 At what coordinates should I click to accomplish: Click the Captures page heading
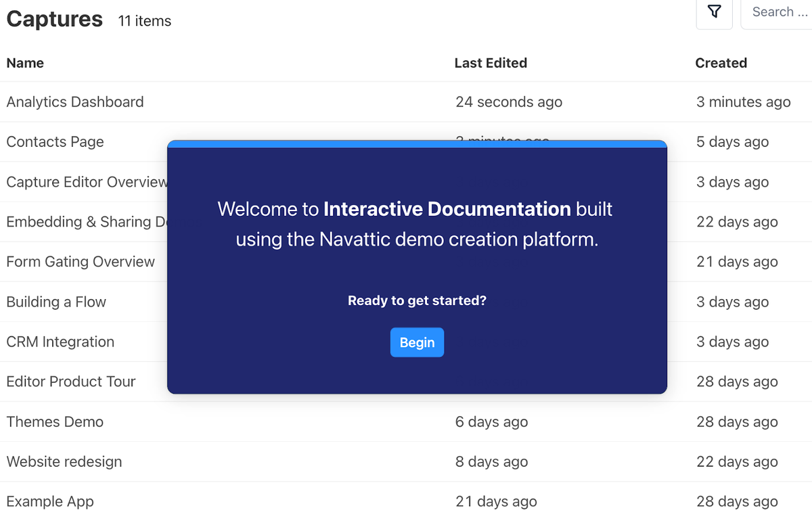[x=55, y=20]
